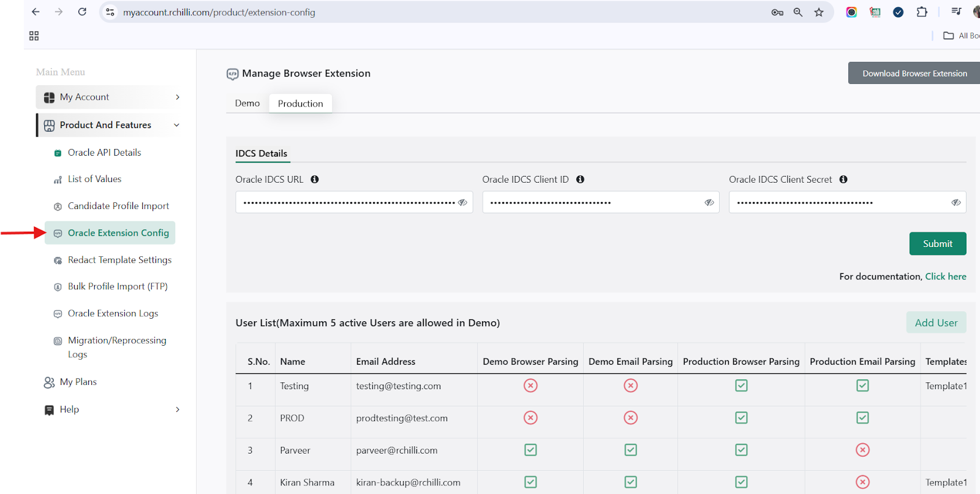Show the Oracle IDCS URL value

[x=462, y=202]
